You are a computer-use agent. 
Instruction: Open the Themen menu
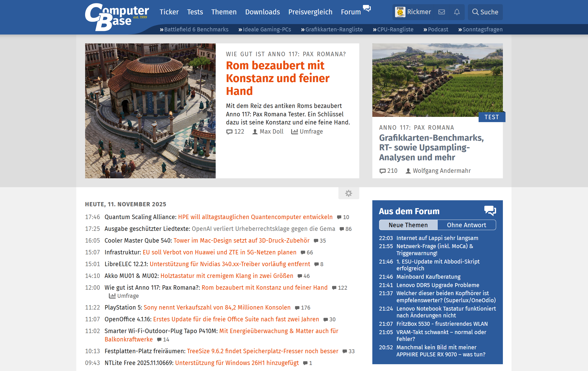point(224,12)
